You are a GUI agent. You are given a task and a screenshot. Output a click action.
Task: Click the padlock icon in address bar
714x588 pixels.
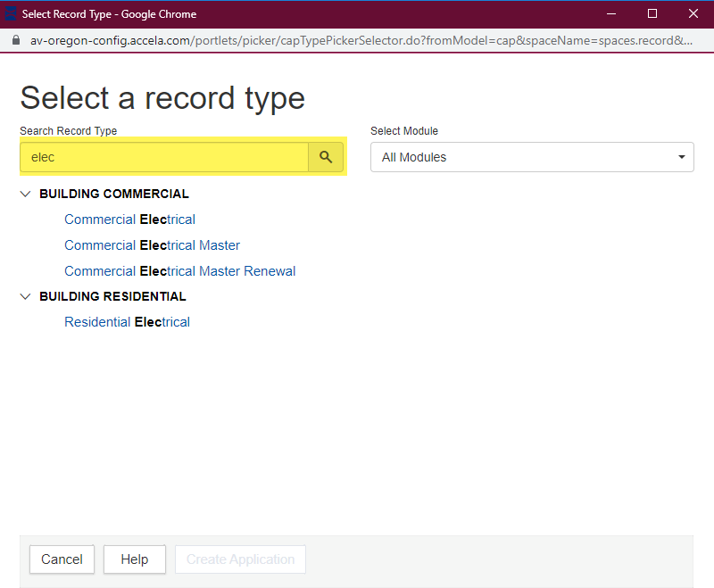click(15, 41)
